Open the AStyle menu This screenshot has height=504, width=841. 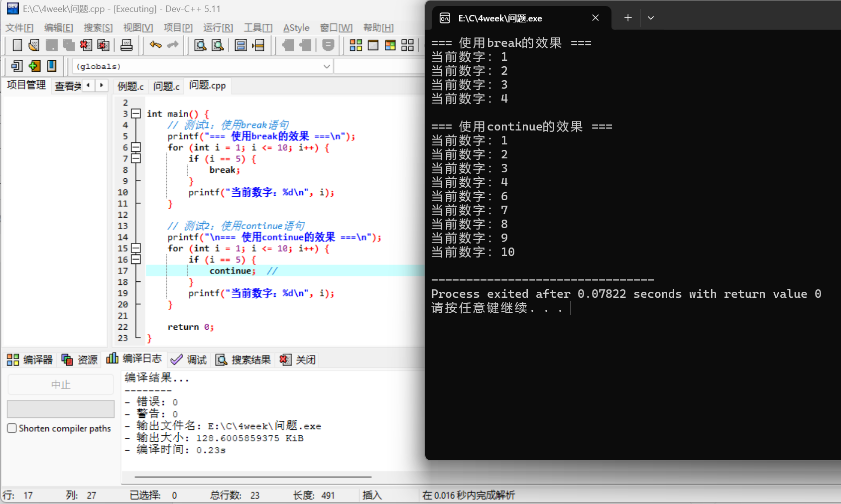(296, 28)
